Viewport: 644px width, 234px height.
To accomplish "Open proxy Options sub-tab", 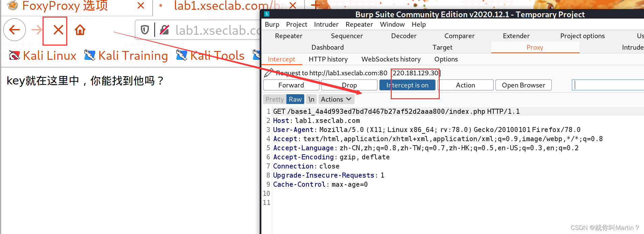I will click(446, 59).
